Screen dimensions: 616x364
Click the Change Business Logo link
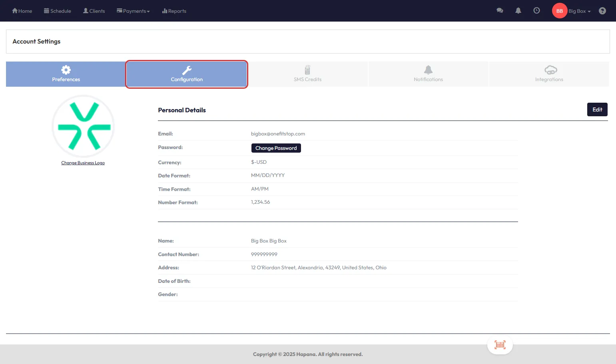[x=83, y=163]
